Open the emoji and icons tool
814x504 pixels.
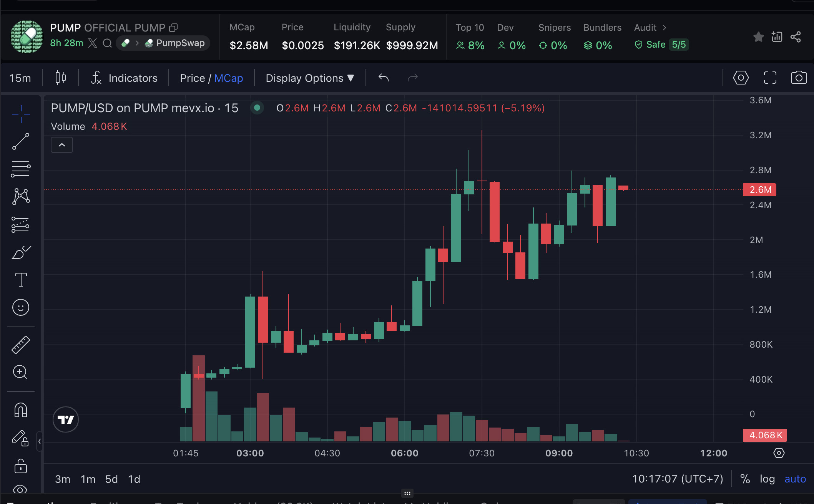pyautogui.click(x=21, y=307)
